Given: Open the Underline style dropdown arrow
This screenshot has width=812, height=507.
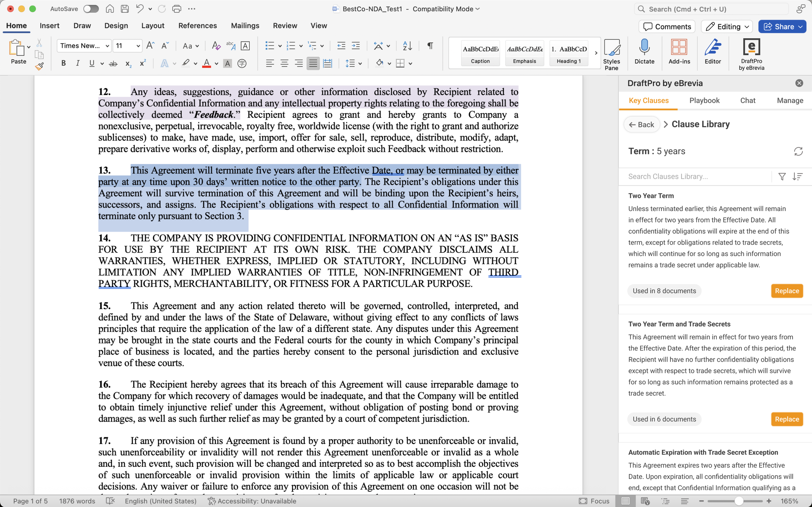Looking at the screenshot, I should click(102, 64).
